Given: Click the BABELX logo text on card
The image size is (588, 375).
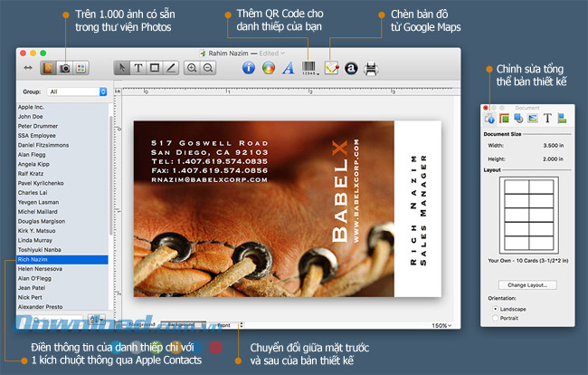Looking at the screenshot, I should click(340, 191).
